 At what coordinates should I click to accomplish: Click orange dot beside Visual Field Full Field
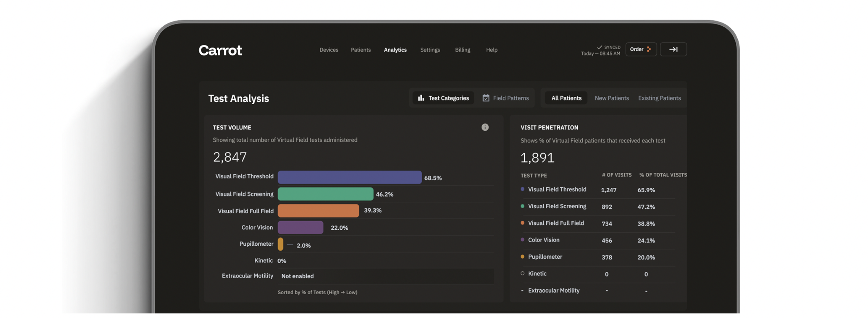pyautogui.click(x=522, y=223)
